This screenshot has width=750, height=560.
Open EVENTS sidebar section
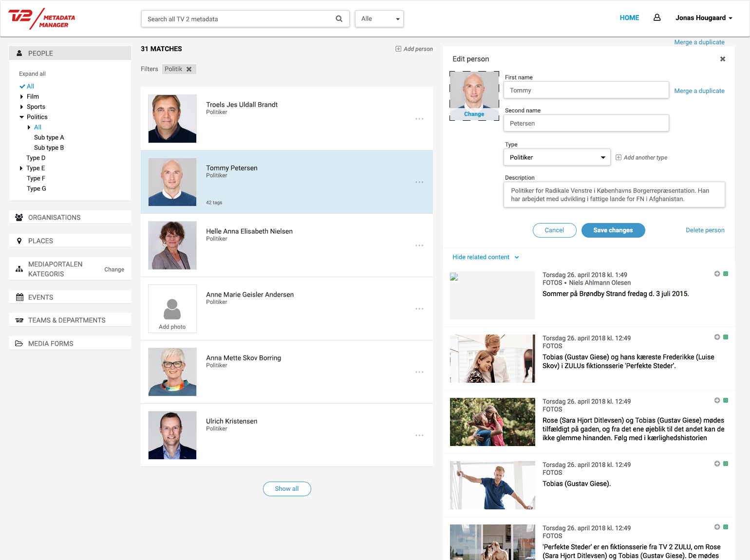[x=70, y=297]
